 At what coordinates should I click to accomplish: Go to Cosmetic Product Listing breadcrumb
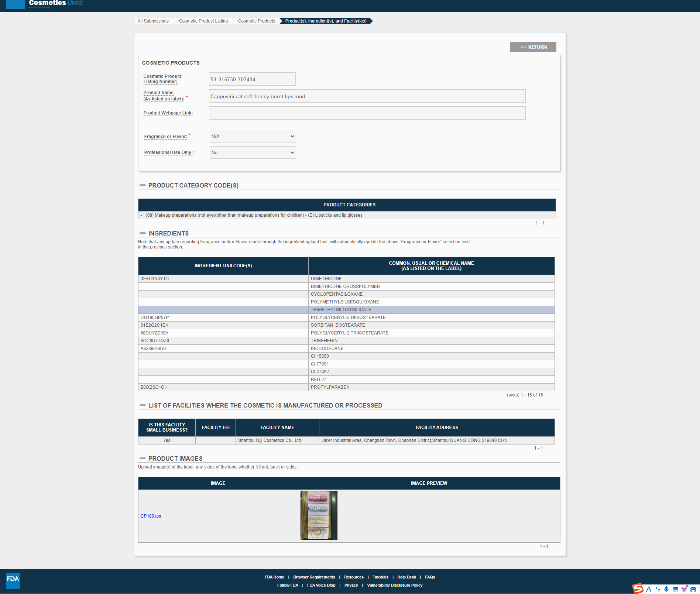click(x=203, y=21)
